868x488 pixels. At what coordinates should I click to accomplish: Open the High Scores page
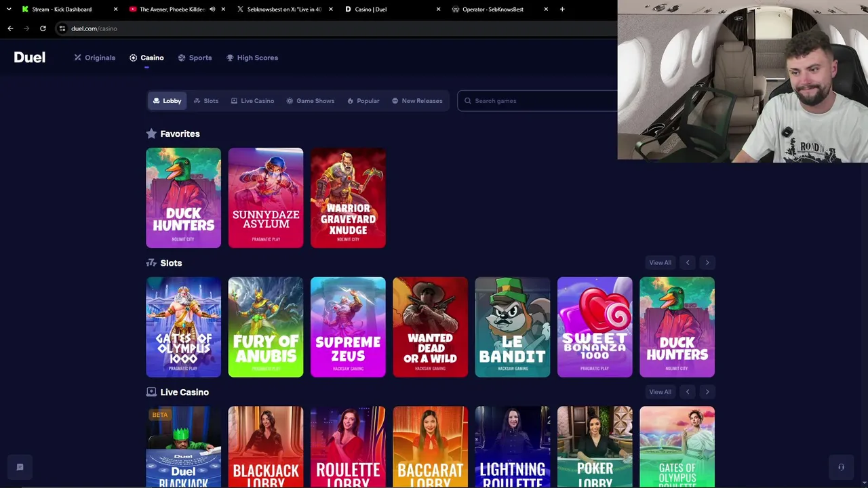[x=252, y=58]
